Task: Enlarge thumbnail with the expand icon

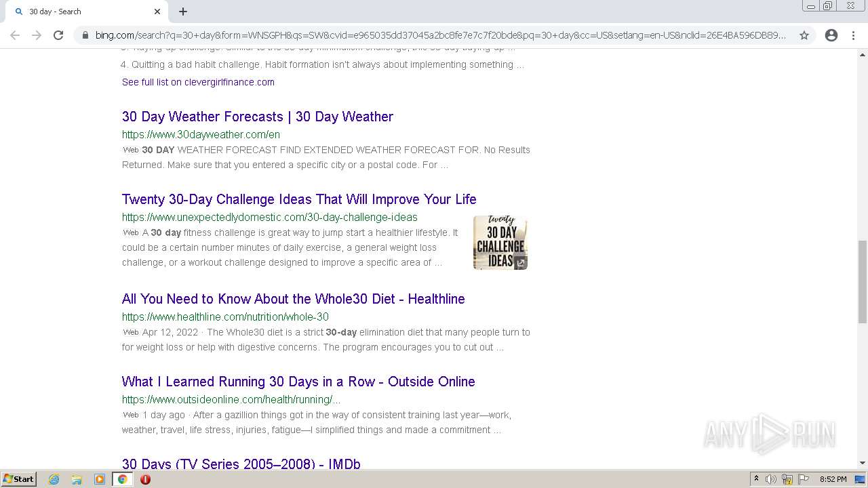Action: [x=521, y=263]
